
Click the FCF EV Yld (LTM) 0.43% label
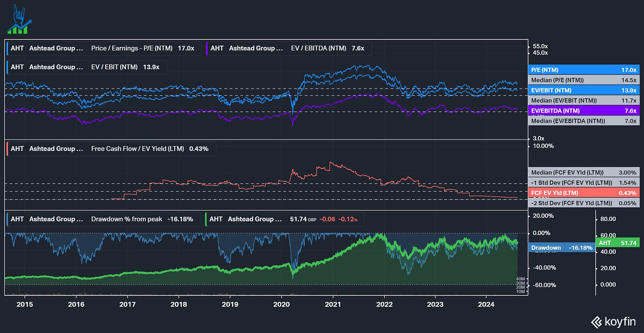pos(583,193)
